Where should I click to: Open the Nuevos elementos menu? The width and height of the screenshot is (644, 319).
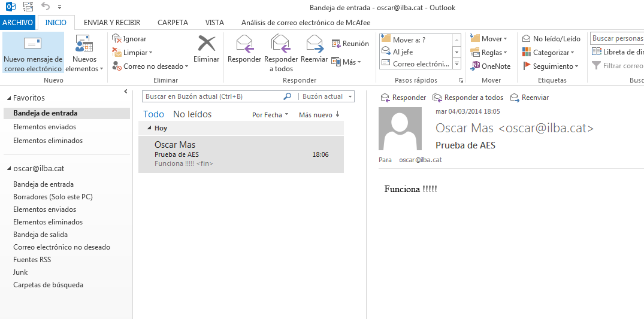84,53
